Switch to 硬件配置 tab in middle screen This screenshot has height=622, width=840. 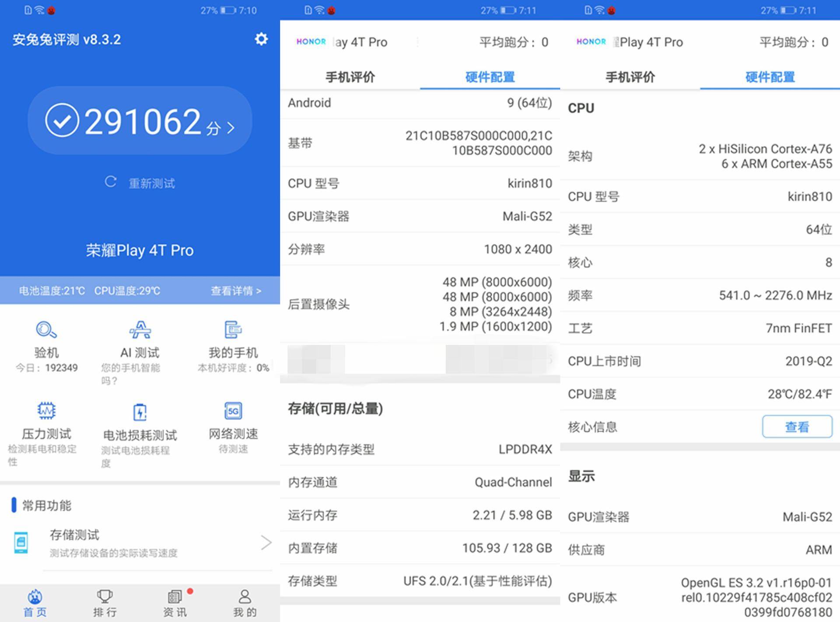pos(490,77)
